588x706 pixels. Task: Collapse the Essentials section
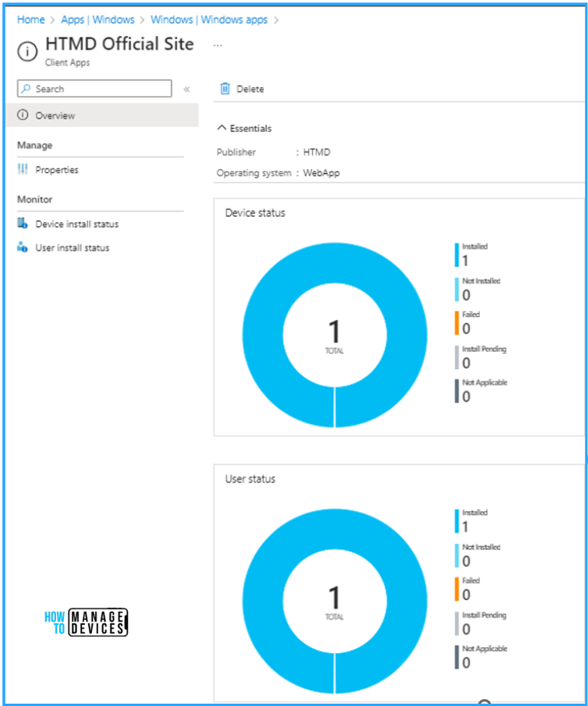(244, 128)
